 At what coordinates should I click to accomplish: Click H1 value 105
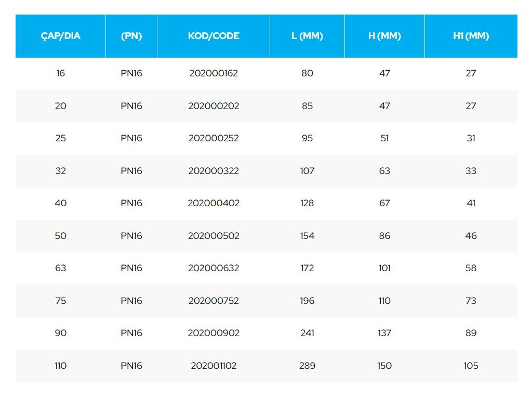471,365
